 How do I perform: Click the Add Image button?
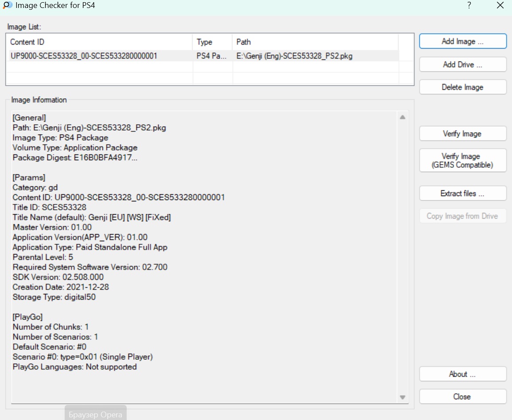pyautogui.click(x=463, y=42)
